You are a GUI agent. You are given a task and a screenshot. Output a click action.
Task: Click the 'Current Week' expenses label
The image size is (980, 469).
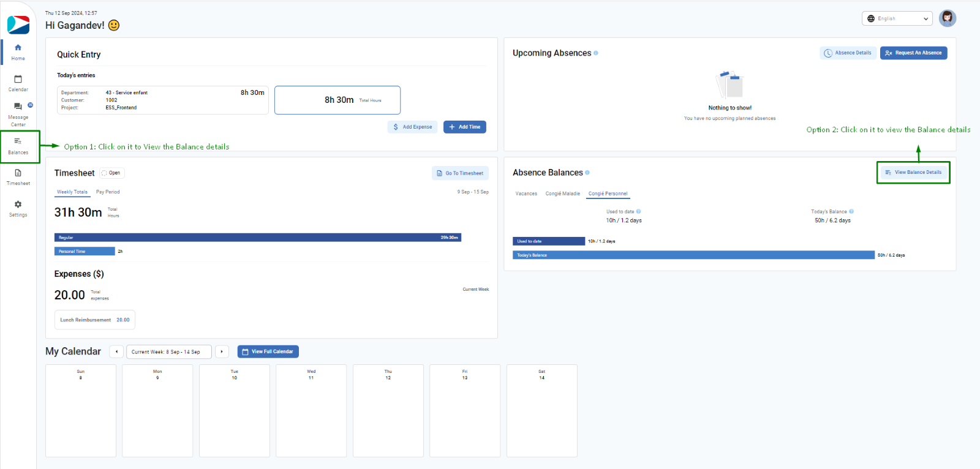[476, 289]
